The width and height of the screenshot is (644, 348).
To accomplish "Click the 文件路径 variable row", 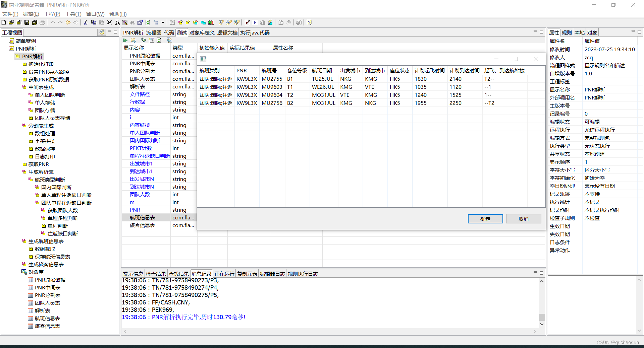I will [x=140, y=94].
